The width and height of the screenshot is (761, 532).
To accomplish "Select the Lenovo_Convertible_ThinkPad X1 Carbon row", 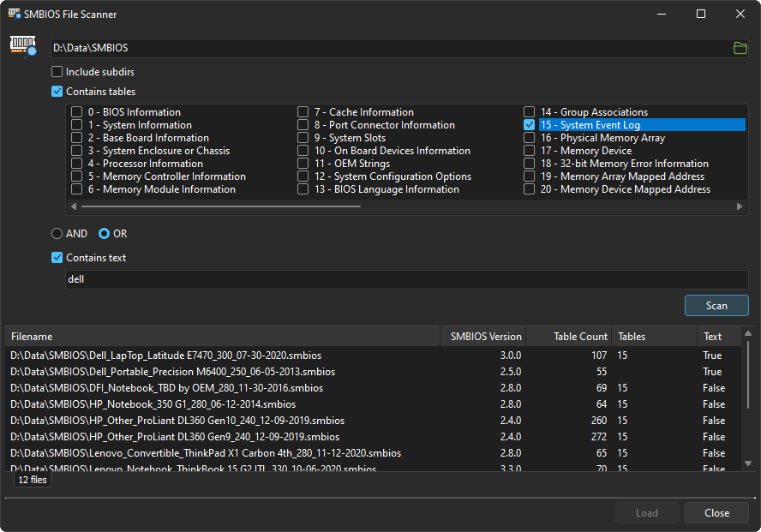I will click(x=374, y=453).
